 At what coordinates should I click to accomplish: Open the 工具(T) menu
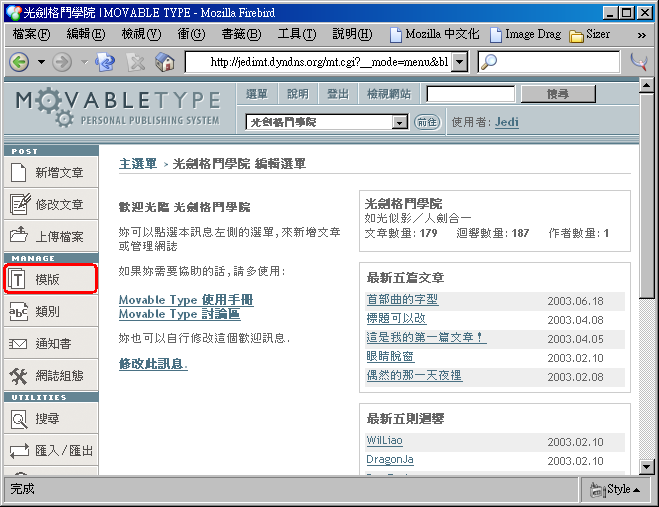(297, 34)
